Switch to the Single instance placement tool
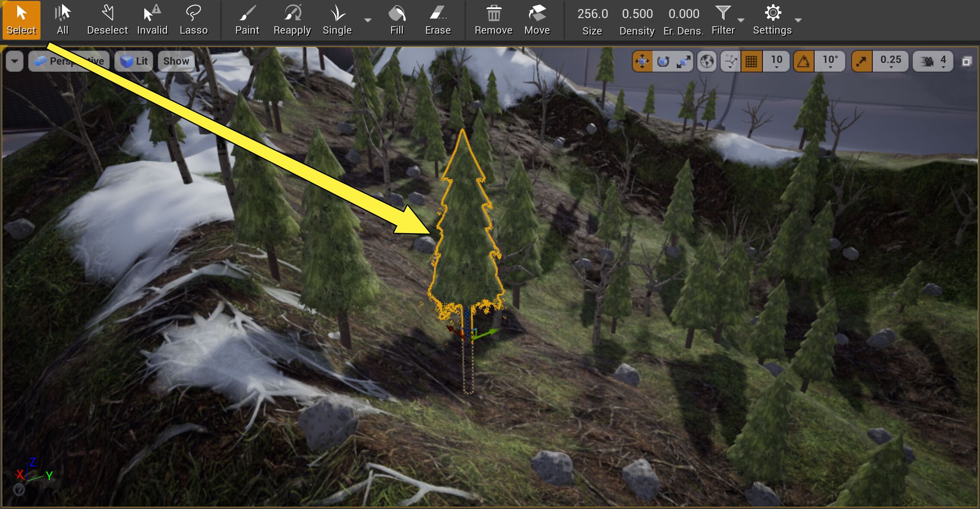The height and width of the screenshot is (509, 980). pyautogui.click(x=337, y=19)
